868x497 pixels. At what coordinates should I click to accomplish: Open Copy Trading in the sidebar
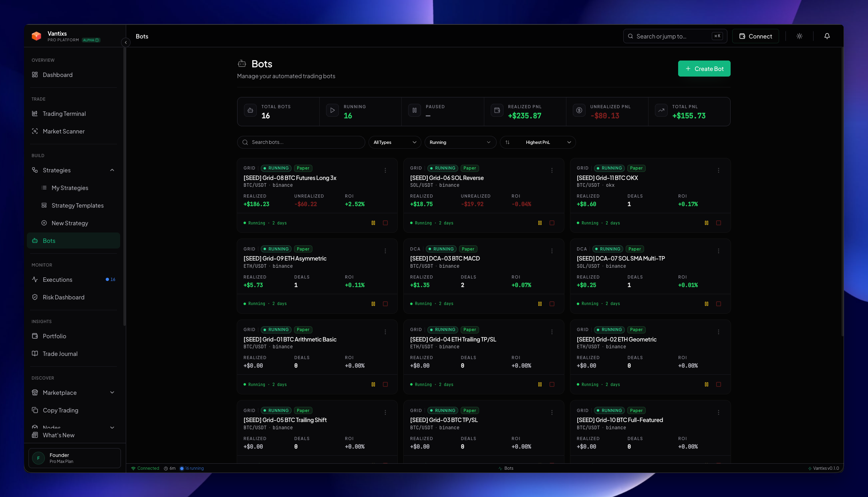coord(73,410)
